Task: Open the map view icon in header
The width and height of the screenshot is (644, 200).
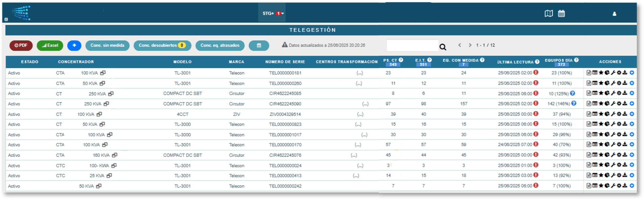Action: (548, 14)
